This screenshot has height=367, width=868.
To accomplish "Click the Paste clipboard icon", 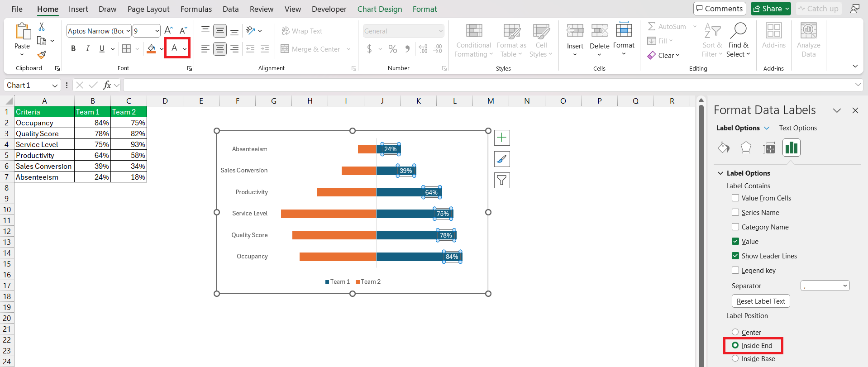I will [22, 32].
